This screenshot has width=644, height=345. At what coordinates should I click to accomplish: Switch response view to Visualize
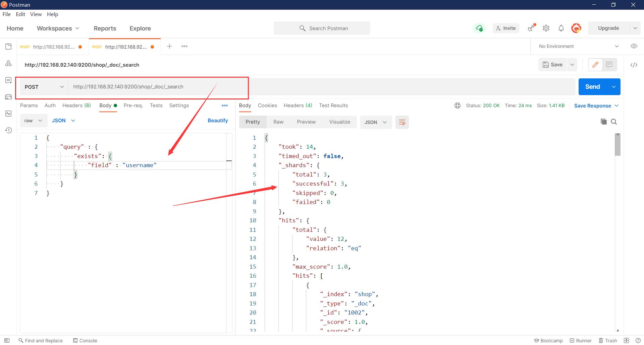click(x=340, y=122)
